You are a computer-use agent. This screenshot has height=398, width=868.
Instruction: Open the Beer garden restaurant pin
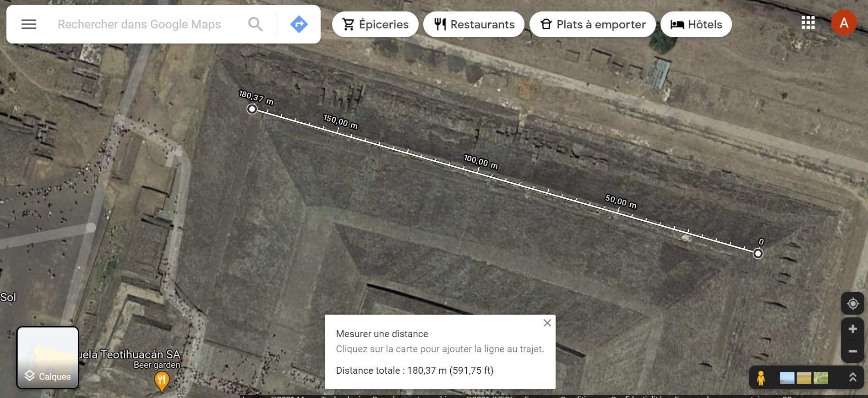(x=162, y=380)
